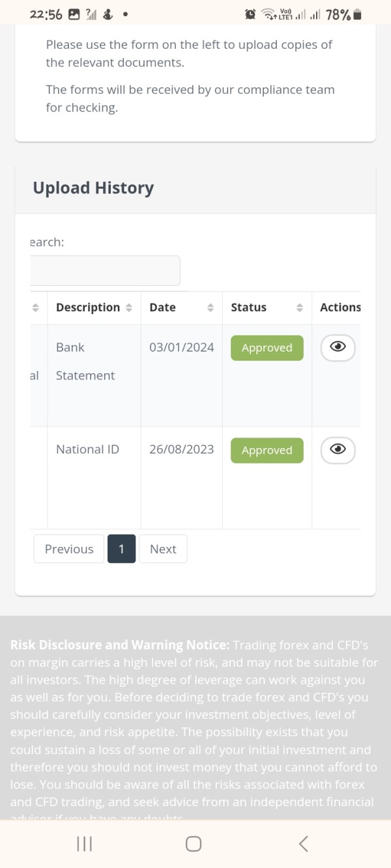This screenshot has height=868, width=391.
Task: Tap the Android home button
Action: [x=194, y=844]
